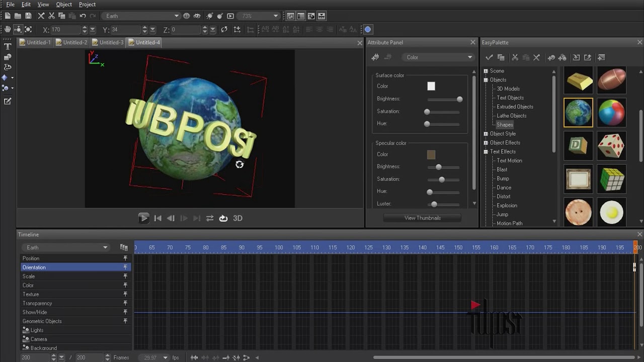Toggle the pin on the Position track
Image resolution: width=644 pixels, height=362 pixels.
pos(125,258)
